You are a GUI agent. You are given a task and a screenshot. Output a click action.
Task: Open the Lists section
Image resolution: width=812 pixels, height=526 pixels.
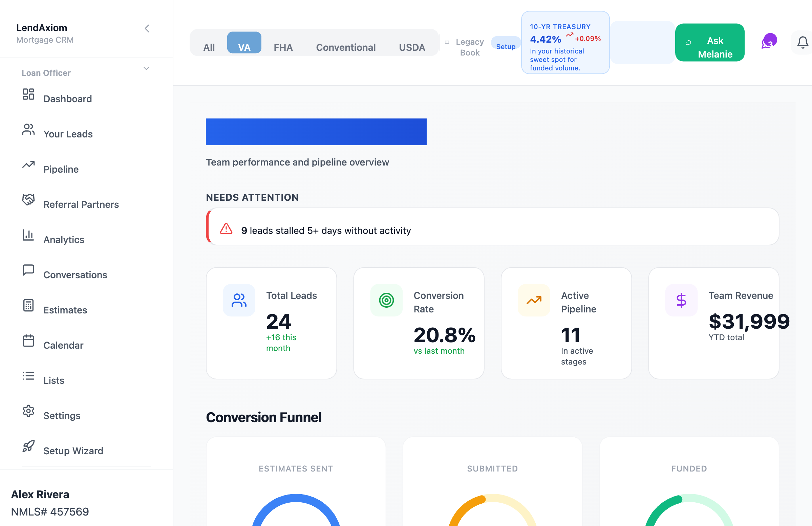54,380
